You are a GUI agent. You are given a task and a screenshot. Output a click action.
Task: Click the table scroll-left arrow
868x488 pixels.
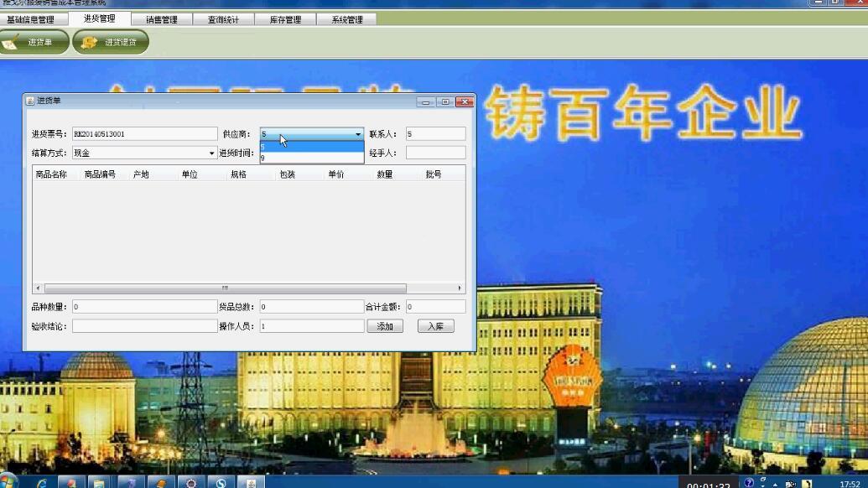(x=38, y=288)
